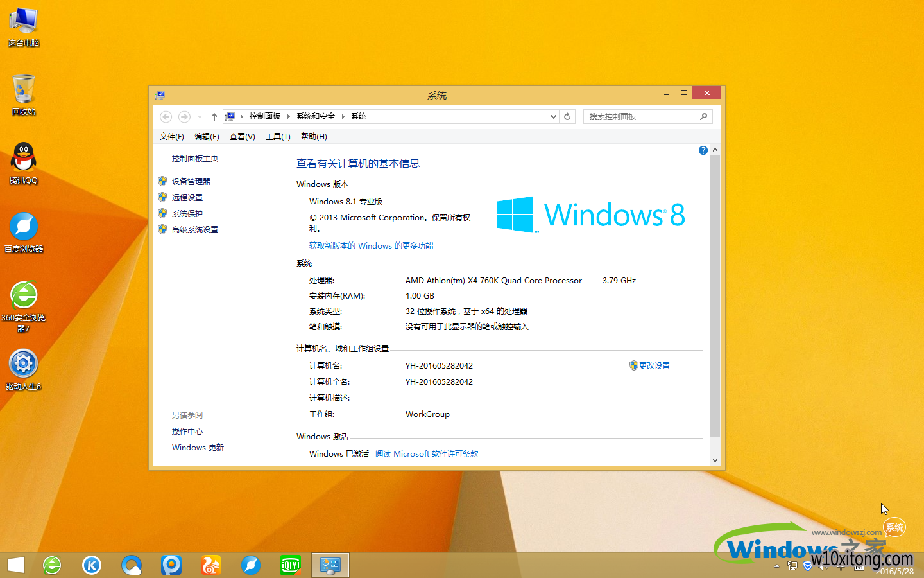The width and height of the screenshot is (924, 578).
Task: Click 控制面板 breadcrumb
Action: point(265,116)
